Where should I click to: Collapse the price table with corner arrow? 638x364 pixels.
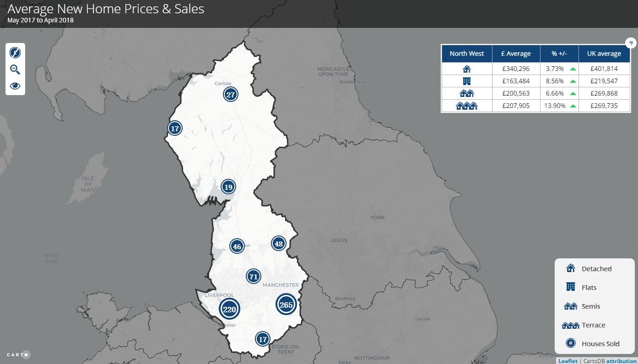(x=631, y=43)
